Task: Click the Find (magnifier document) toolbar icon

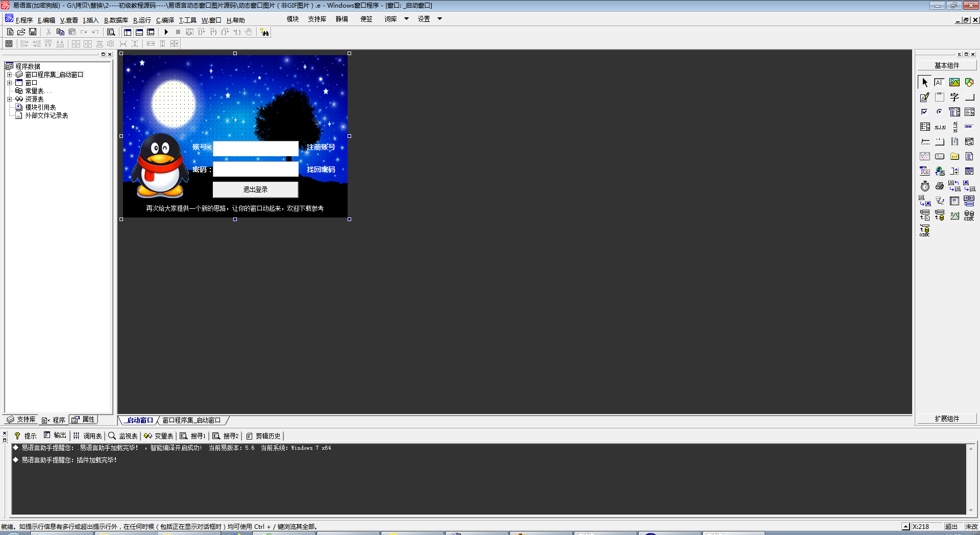Action: [x=111, y=32]
